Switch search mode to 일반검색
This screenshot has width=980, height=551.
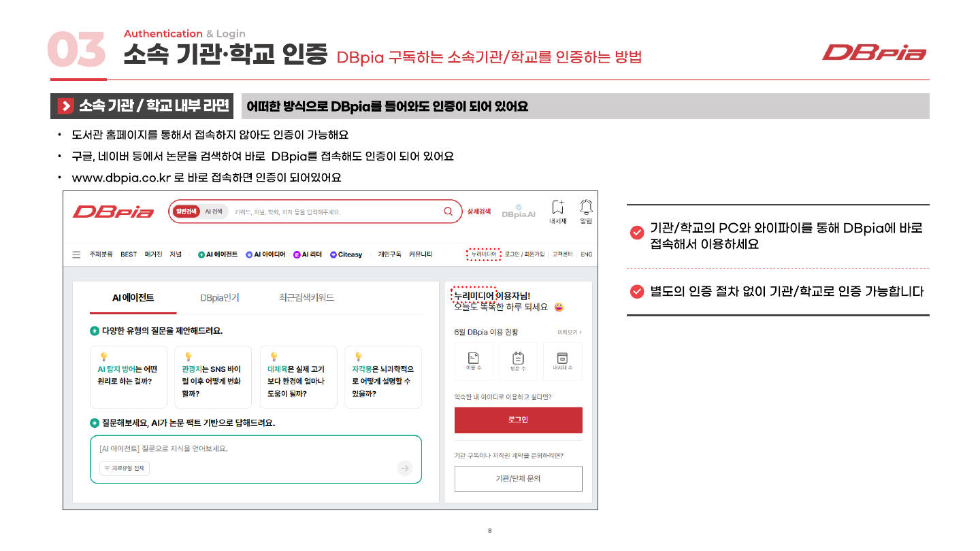185,212
